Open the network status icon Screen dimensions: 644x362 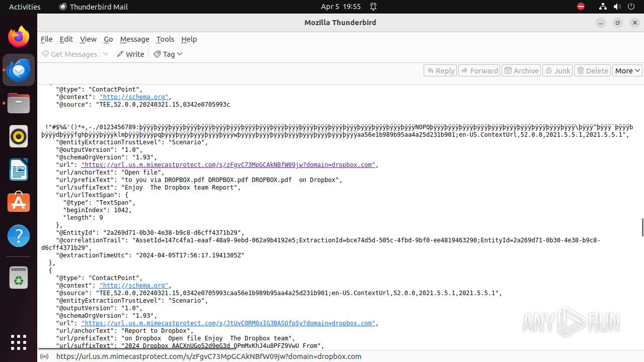[x=603, y=7]
